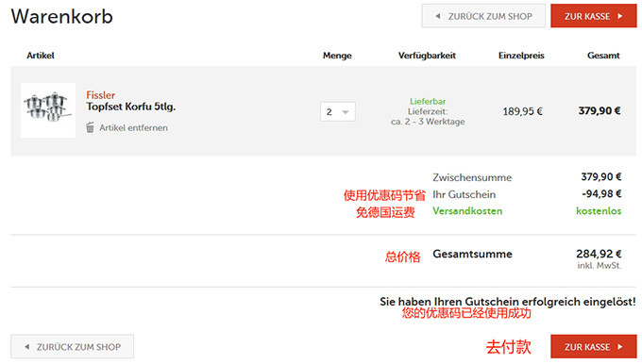Click the left arrow icon in top ZURÜCK ZUM SHOP
The image size is (642, 364).
click(438, 16)
